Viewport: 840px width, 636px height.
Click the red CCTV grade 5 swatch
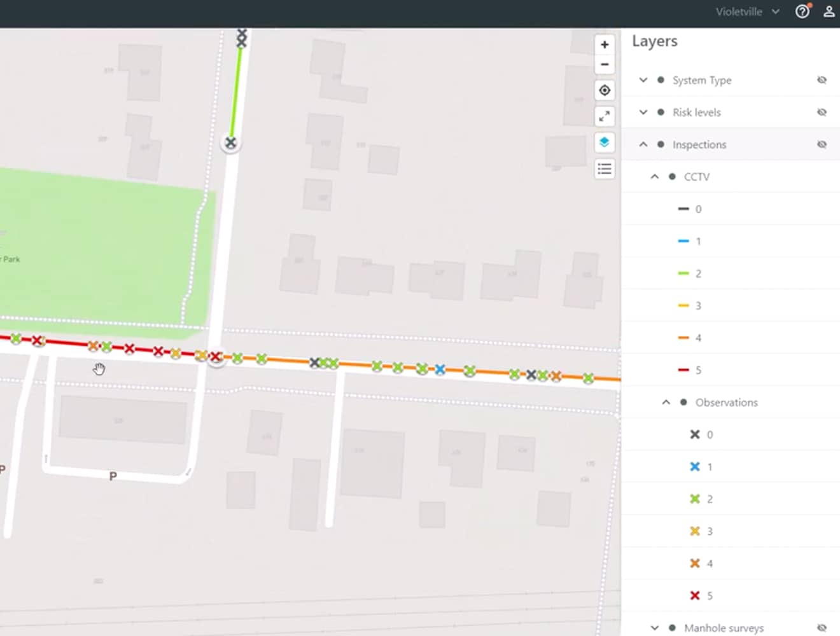(683, 370)
